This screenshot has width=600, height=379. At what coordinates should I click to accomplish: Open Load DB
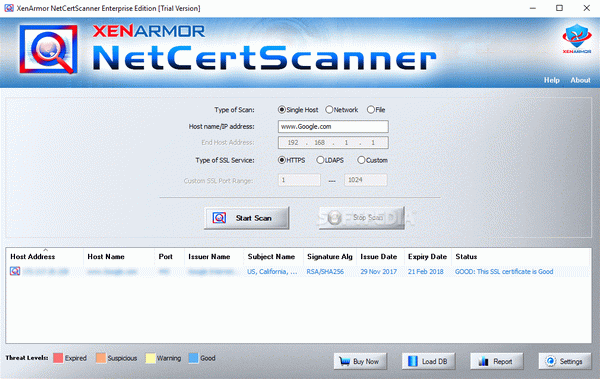pyautogui.click(x=428, y=361)
